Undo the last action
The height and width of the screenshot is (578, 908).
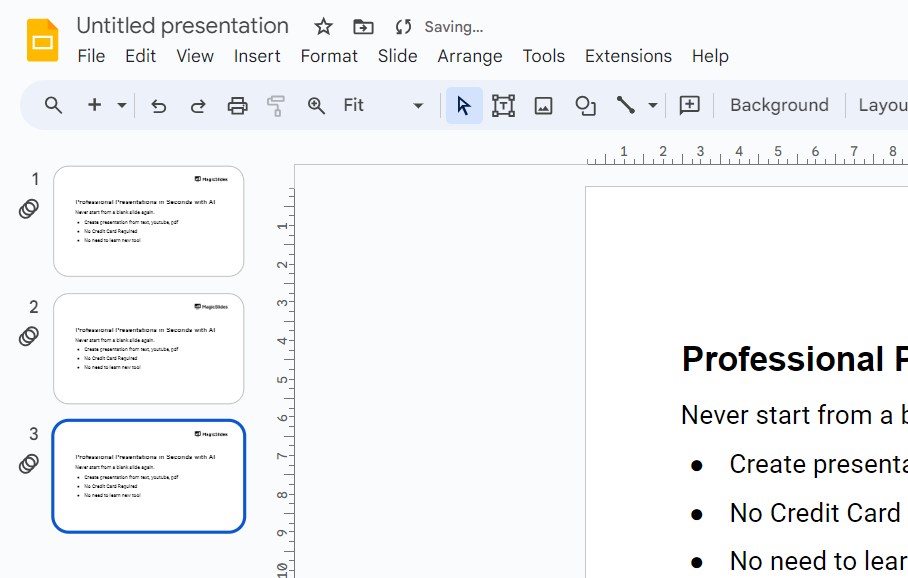coord(158,105)
